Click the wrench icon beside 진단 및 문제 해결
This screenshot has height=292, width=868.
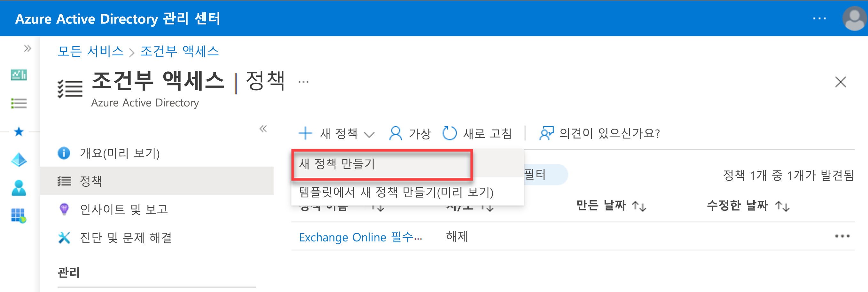click(64, 237)
